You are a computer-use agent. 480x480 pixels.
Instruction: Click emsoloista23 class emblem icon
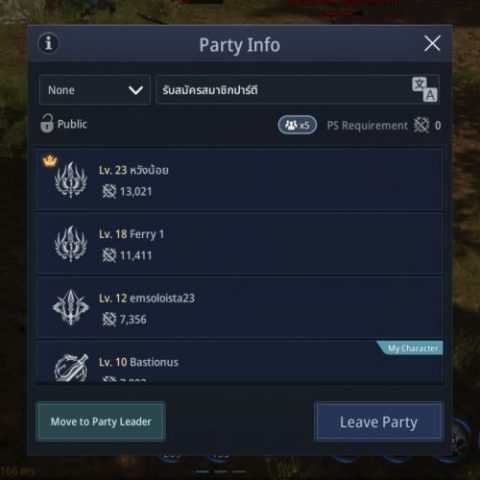[71, 307]
